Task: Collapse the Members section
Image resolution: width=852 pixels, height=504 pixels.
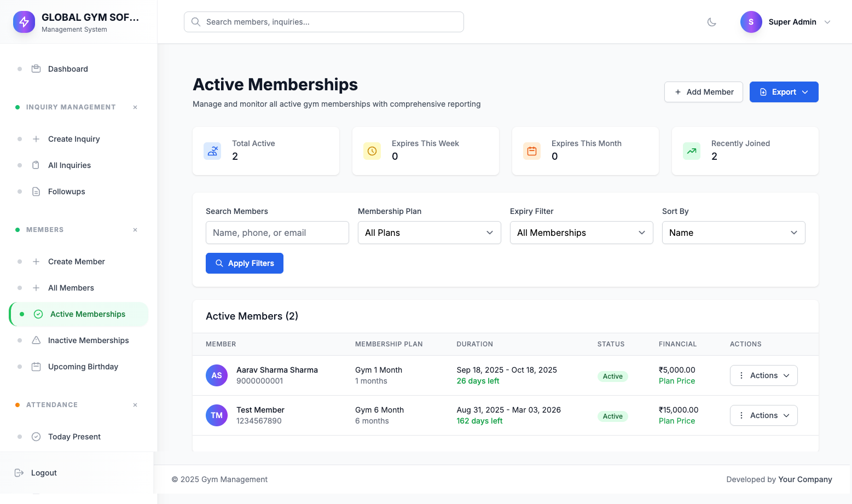Action: point(135,230)
